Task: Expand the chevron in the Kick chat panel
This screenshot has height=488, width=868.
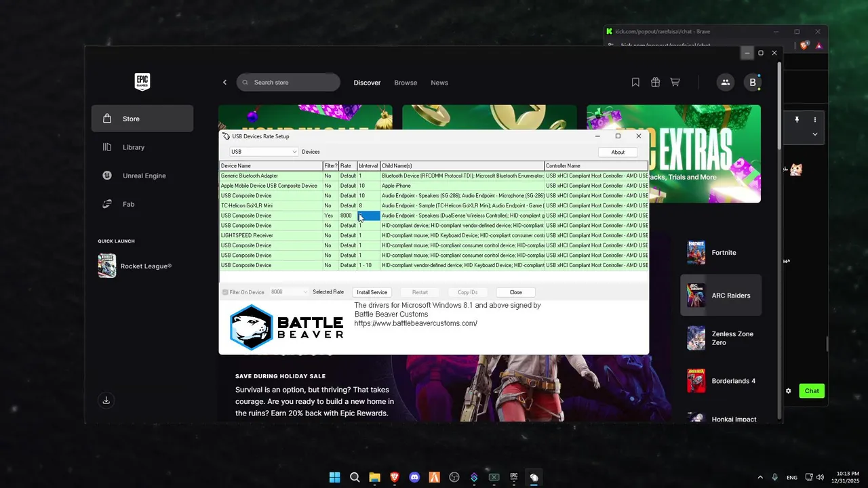Action: tap(814, 134)
